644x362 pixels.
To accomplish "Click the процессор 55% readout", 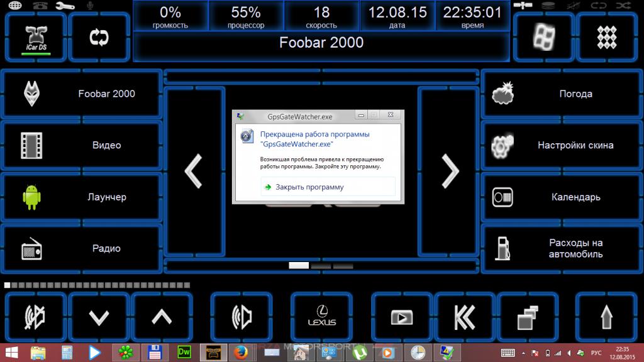I will (x=246, y=17).
